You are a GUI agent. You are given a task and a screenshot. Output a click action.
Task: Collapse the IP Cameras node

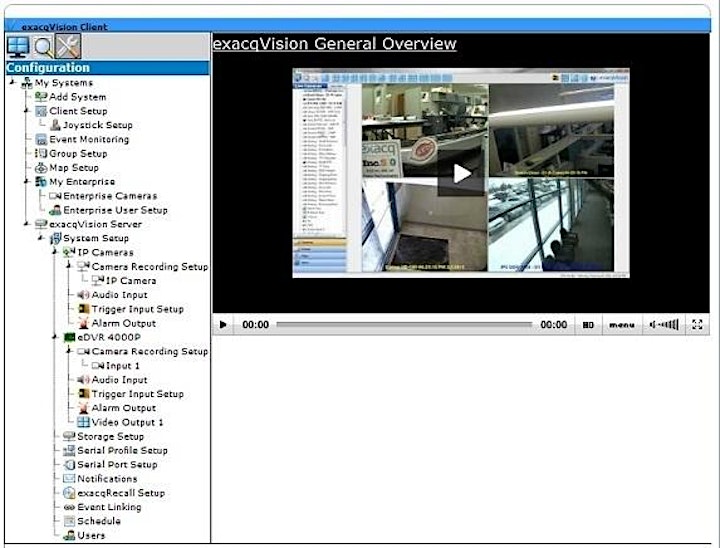(x=55, y=252)
